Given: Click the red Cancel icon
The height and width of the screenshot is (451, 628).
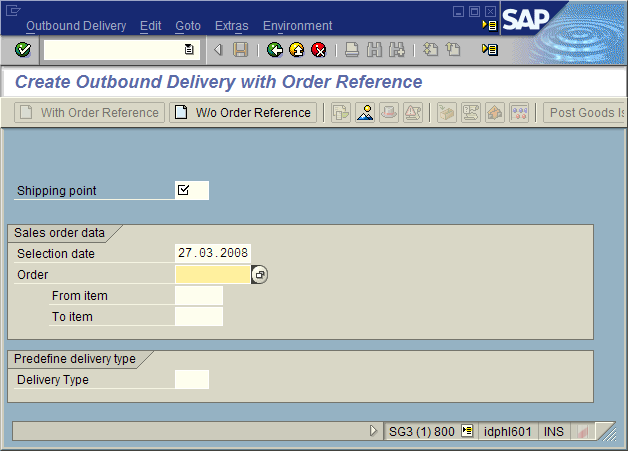Looking at the screenshot, I should (319, 50).
